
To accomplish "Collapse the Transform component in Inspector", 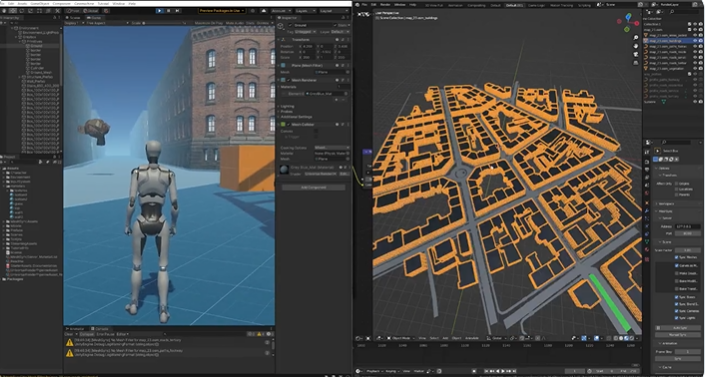I will [279, 40].
